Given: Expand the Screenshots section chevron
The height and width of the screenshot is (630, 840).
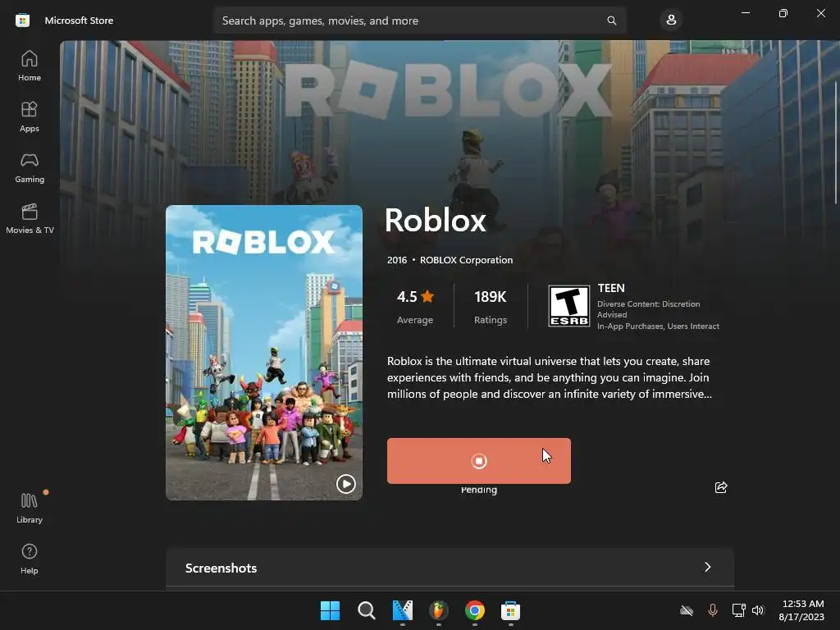Looking at the screenshot, I should [x=708, y=567].
